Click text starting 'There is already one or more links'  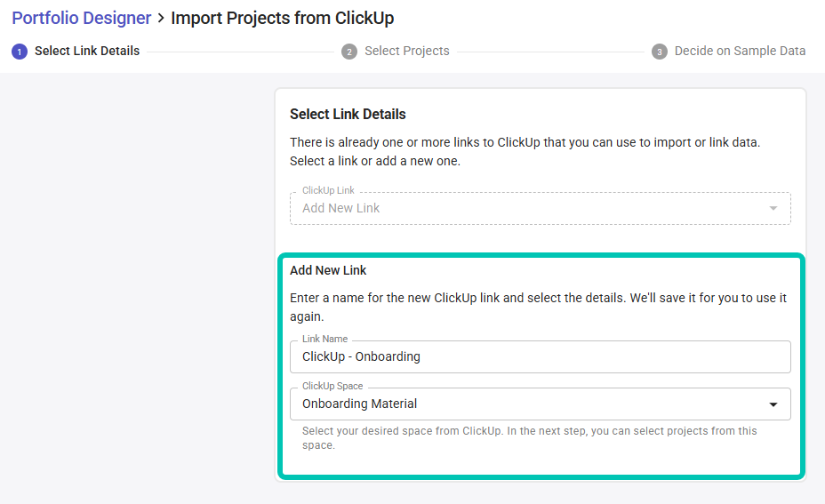coord(525,151)
